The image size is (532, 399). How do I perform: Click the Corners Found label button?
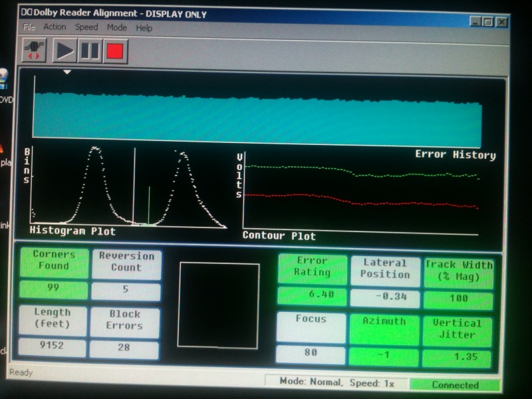point(54,261)
